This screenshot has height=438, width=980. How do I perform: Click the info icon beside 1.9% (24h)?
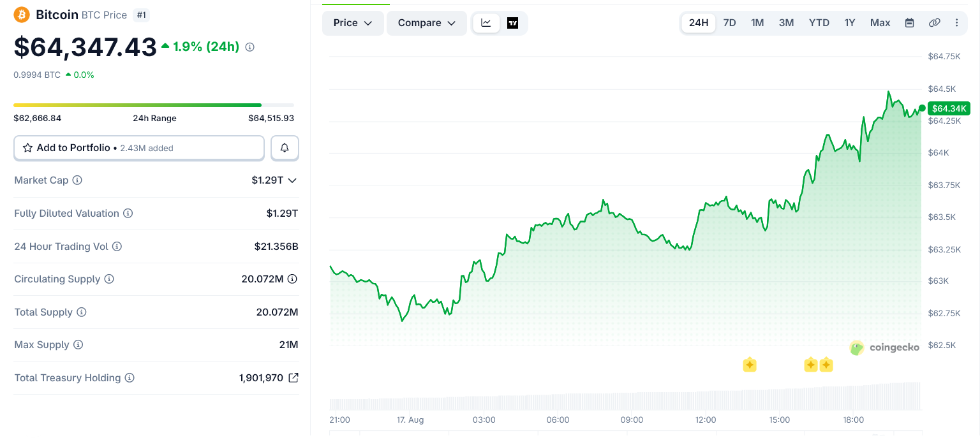coord(250,47)
